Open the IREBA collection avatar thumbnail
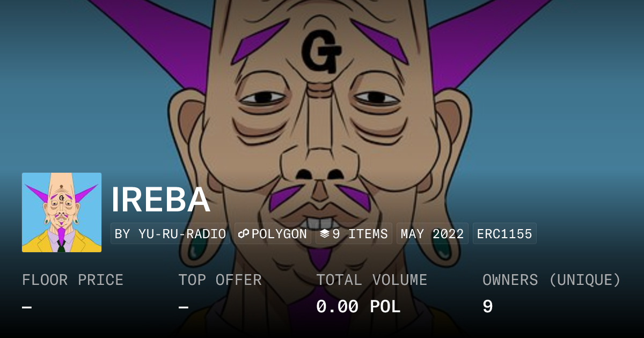 tap(62, 212)
